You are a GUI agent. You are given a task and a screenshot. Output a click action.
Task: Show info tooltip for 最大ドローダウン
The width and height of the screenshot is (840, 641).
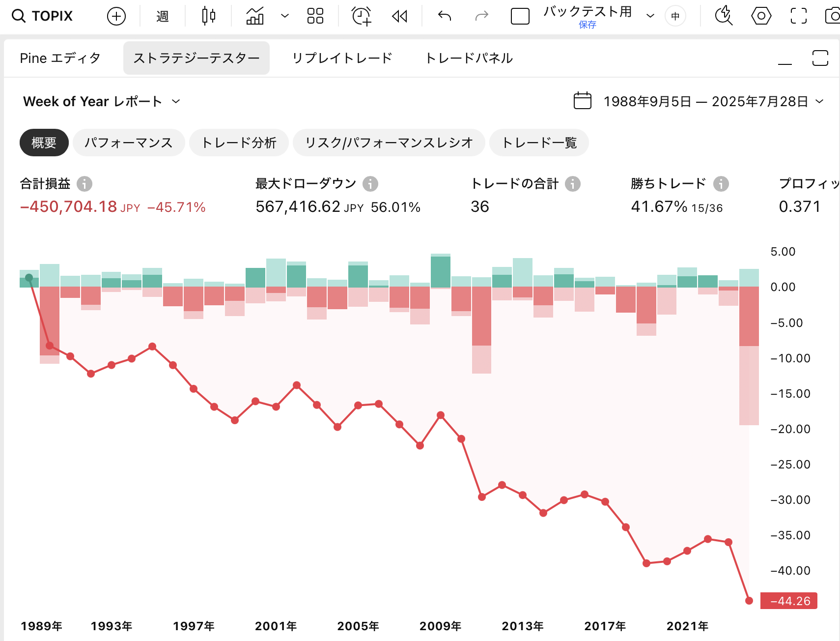(370, 184)
